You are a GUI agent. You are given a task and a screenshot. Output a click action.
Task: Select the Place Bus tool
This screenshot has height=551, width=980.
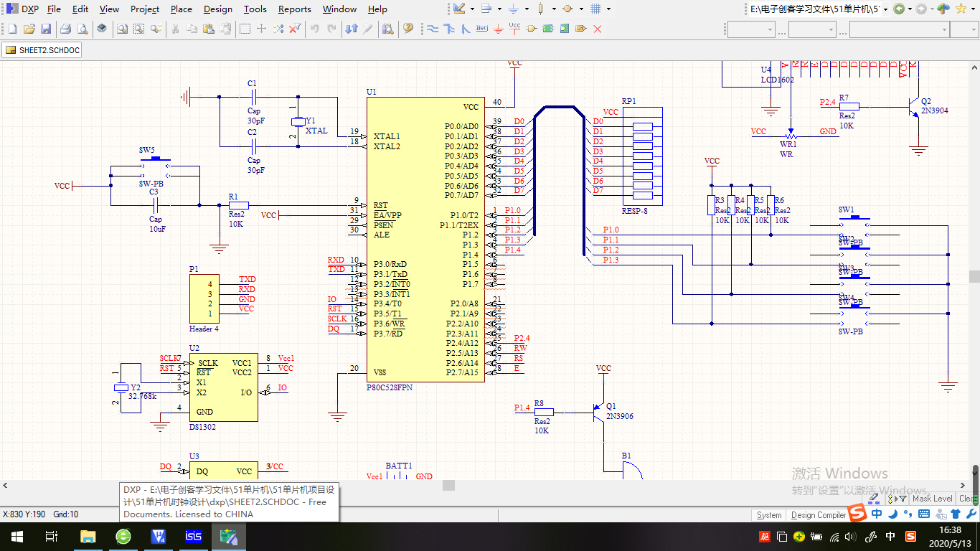point(449,29)
